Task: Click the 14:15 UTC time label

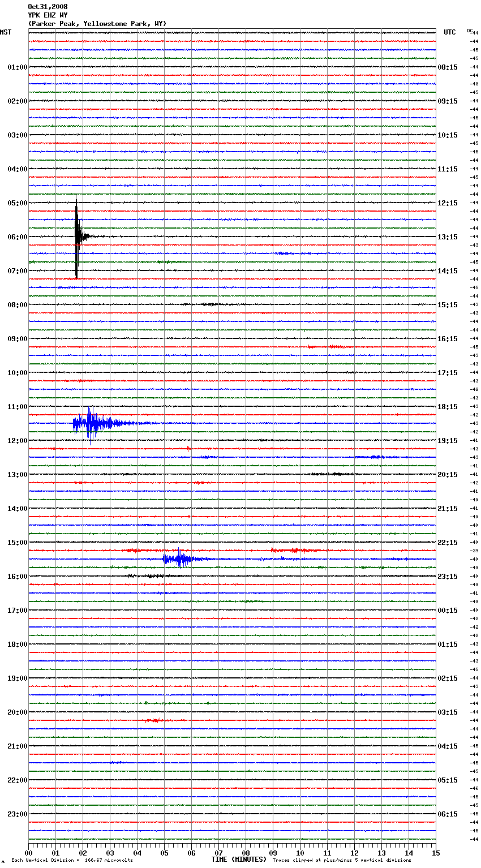Action: pos(448,271)
